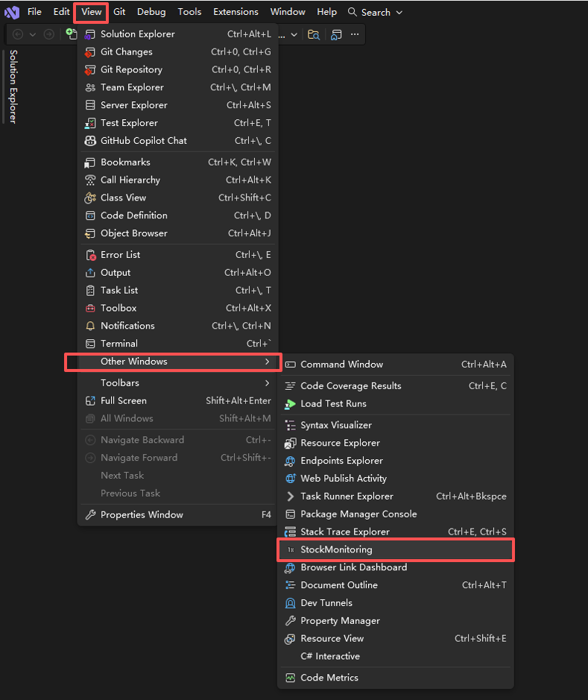
Task: Click the Visual Studio logo icon
Action: [x=12, y=12]
